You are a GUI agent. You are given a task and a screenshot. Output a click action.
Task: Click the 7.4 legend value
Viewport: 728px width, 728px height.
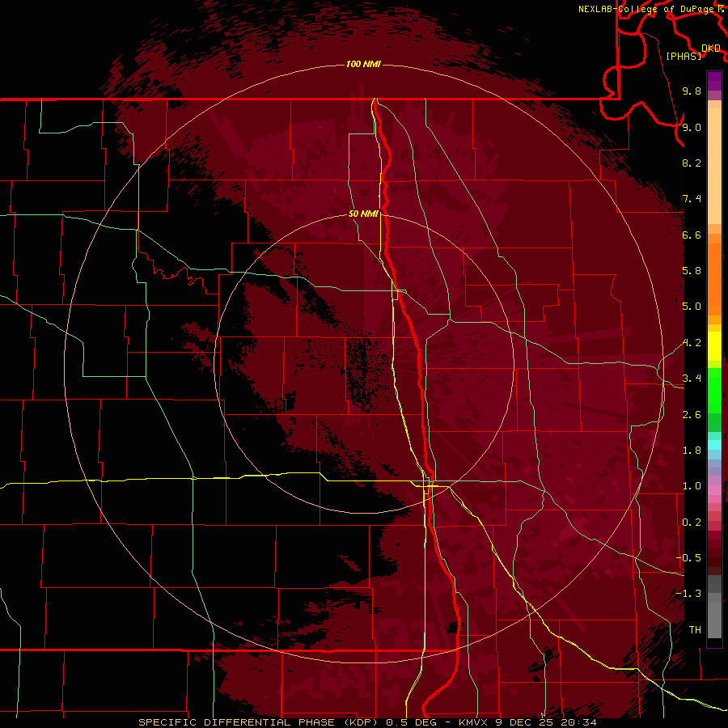[x=692, y=199]
